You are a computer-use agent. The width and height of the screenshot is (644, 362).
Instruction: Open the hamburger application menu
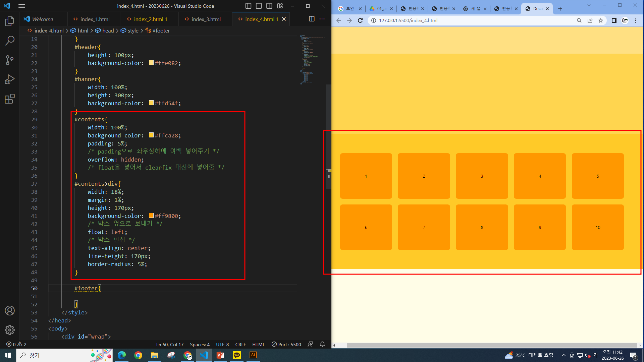pos(22,6)
